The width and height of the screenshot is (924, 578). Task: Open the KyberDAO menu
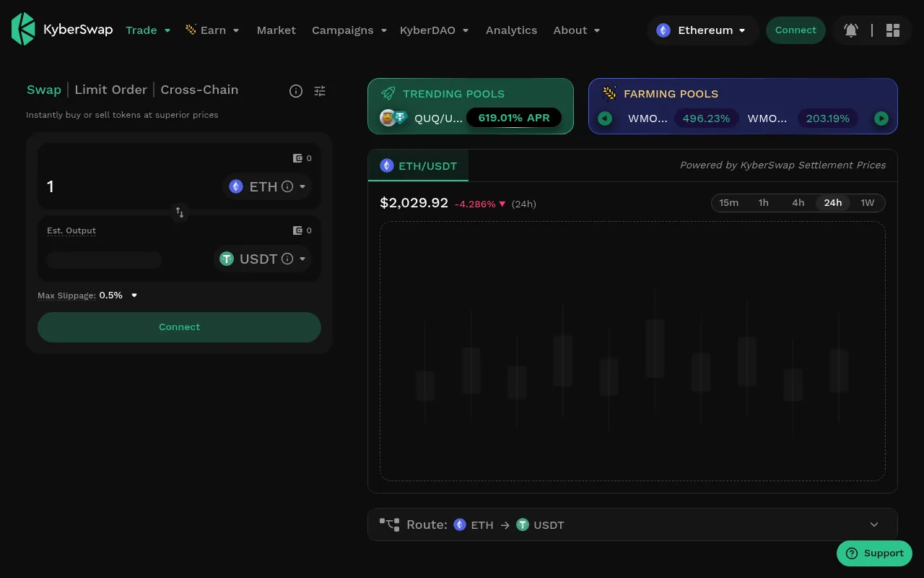[x=435, y=30]
